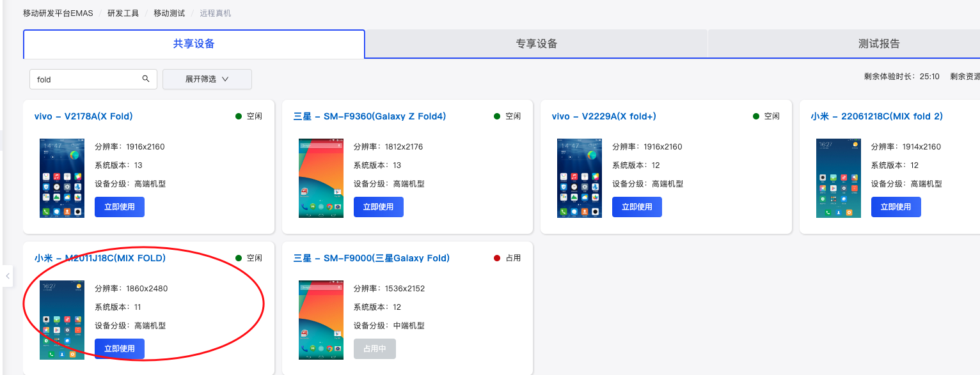Open the 测试报告 tab
Viewport: 980px width, 375px height.
coord(879,44)
